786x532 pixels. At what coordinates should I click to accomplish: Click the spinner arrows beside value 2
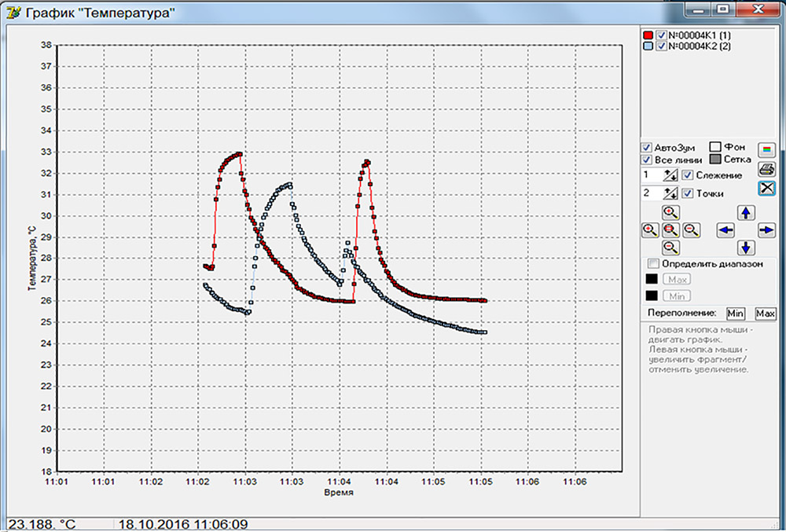click(x=671, y=193)
